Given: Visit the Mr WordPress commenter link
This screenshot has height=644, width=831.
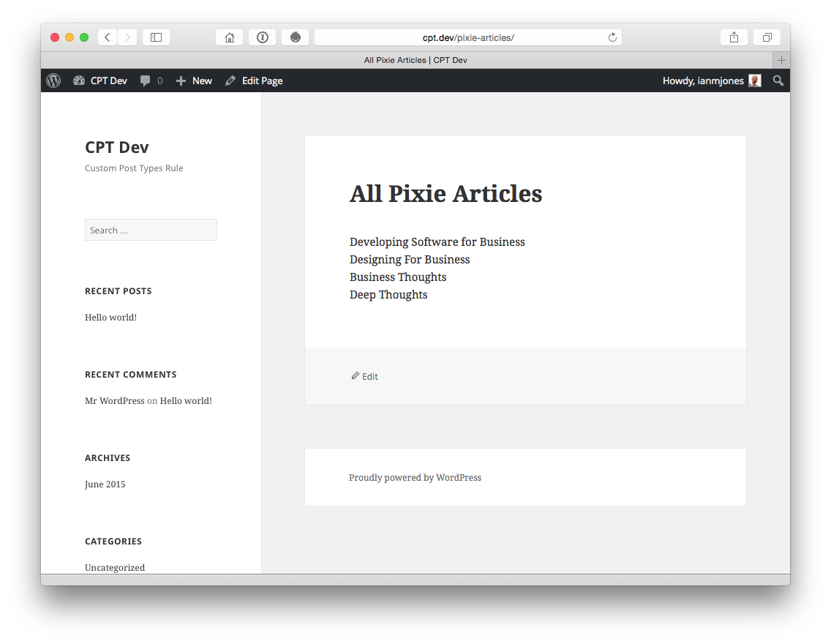Looking at the screenshot, I should (x=114, y=401).
